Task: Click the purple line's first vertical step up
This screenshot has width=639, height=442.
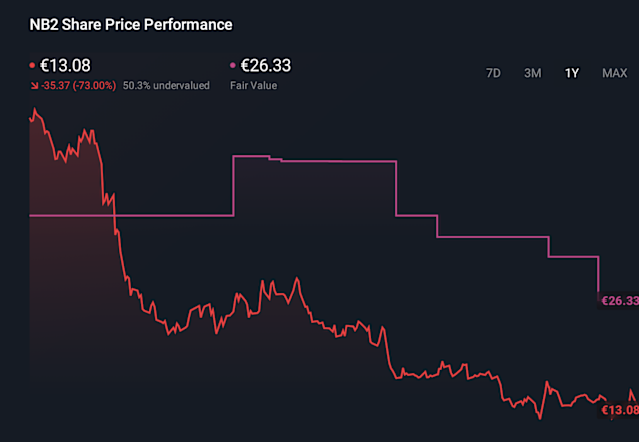Action: pyautogui.click(x=233, y=186)
